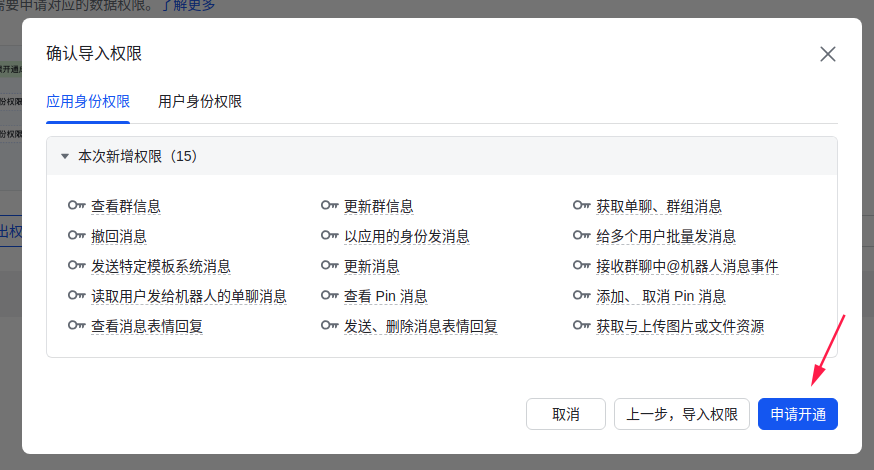Click the key icon beside 获取与上传图片或文件资源
874x470 pixels.
click(581, 326)
